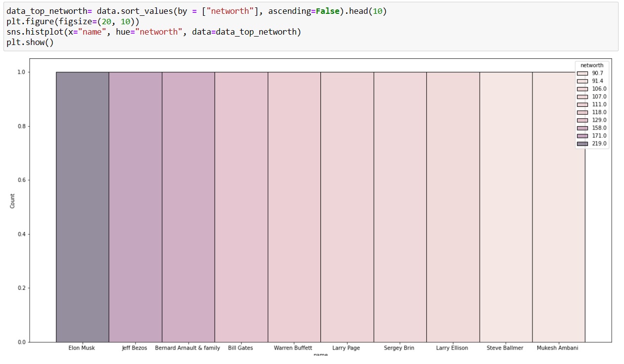Viewport: 624px width, 364px height.
Task: Click inside the code cell input area
Action: click(310, 26)
